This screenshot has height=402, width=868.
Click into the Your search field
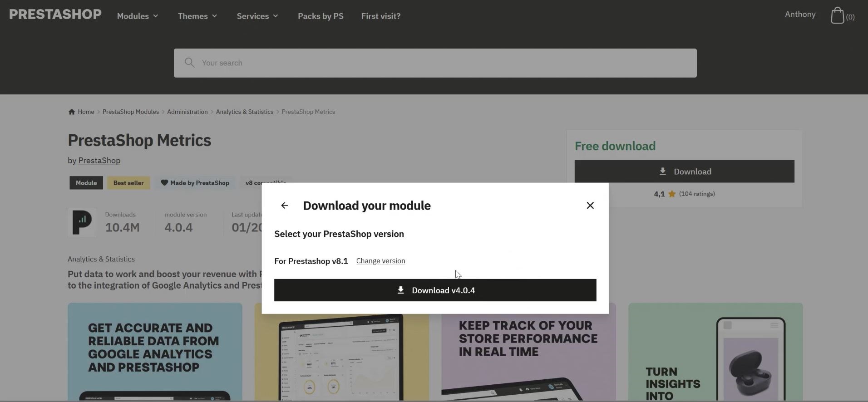pos(435,63)
